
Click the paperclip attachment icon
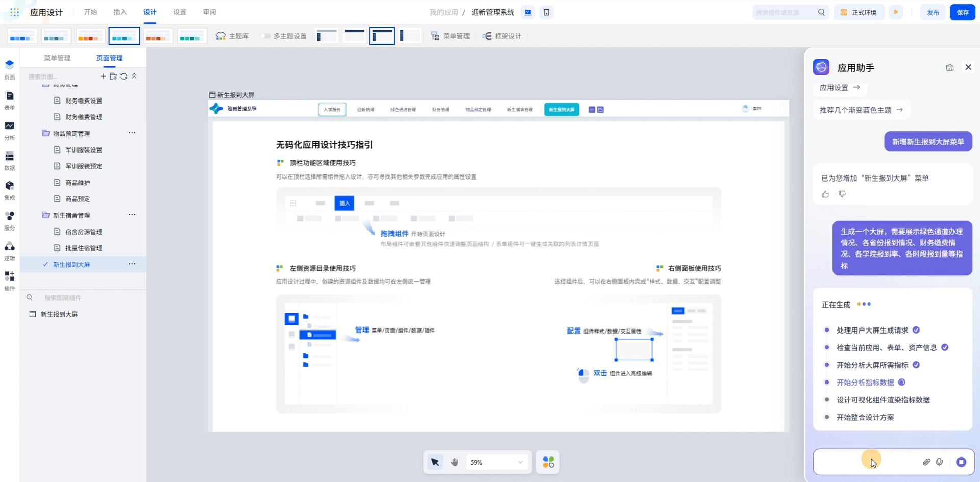(x=926, y=462)
